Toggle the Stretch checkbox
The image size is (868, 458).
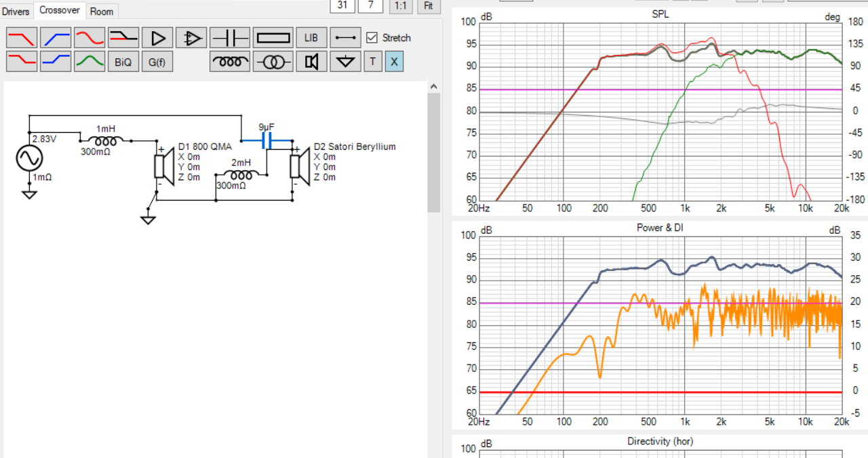(x=372, y=37)
